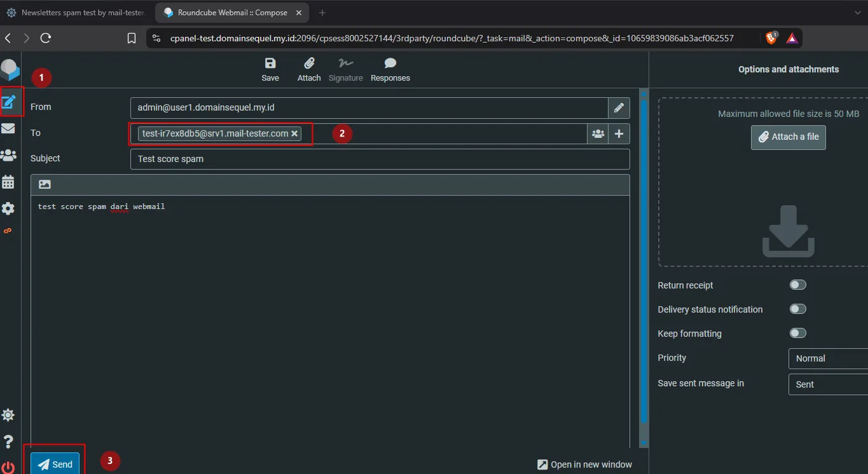This screenshot has width=868, height=474.
Task: Open a new browser tab
Action: pos(322,13)
